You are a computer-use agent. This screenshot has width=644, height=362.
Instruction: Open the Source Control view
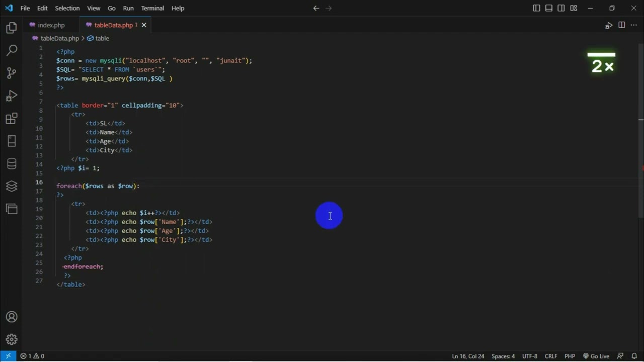(x=11, y=73)
